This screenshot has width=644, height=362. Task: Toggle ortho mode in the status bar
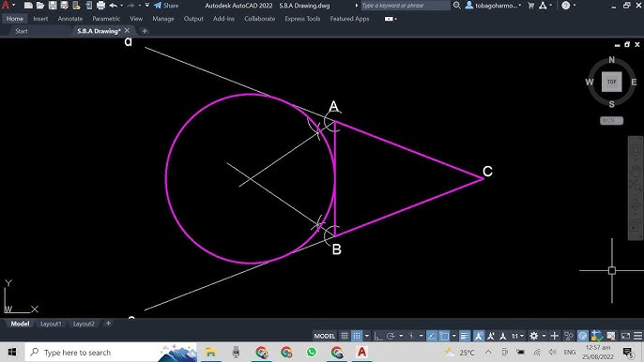pyautogui.click(x=377, y=336)
